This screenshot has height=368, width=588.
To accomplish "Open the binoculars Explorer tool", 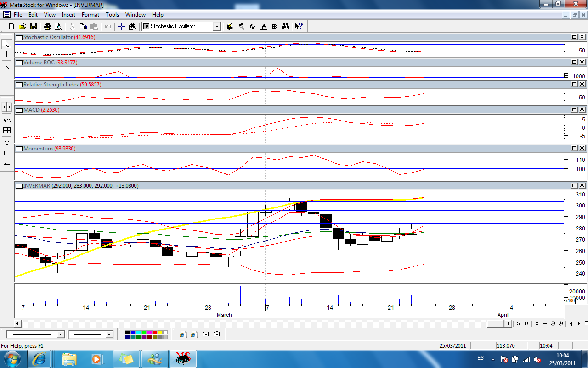I will tap(285, 27).
